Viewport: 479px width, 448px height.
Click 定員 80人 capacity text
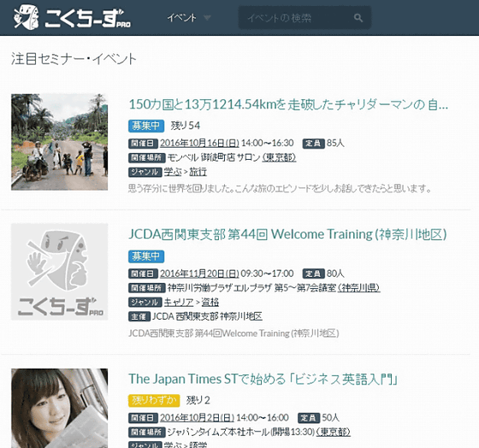point(323,274)
